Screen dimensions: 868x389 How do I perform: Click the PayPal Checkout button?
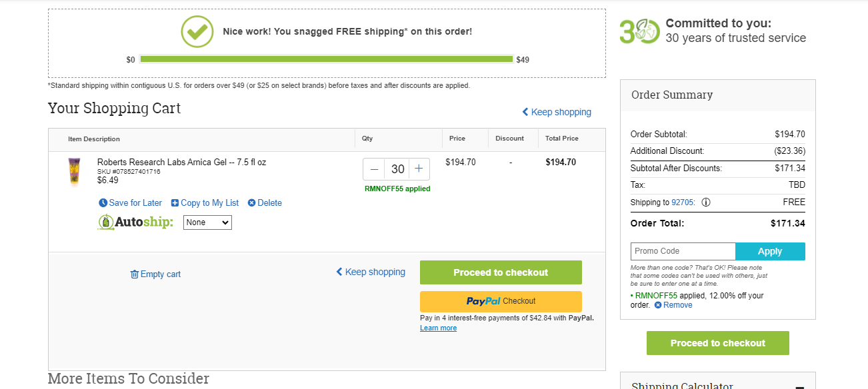501,301
